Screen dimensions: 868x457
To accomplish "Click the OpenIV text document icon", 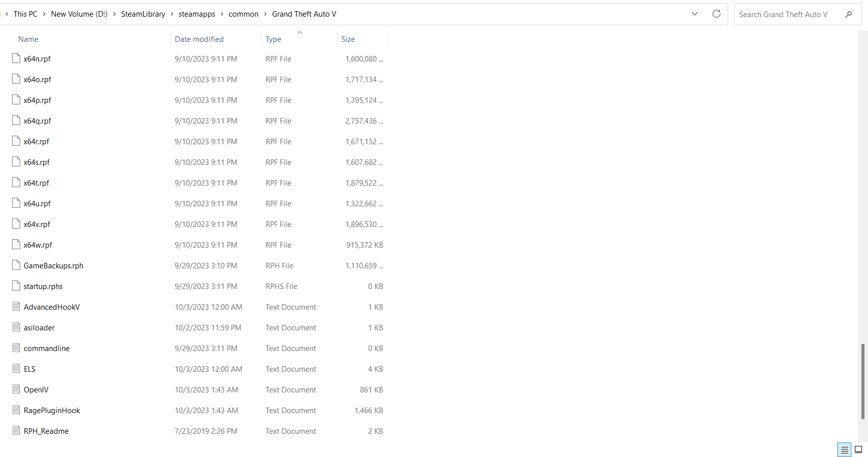I will [x=16, y=389].
